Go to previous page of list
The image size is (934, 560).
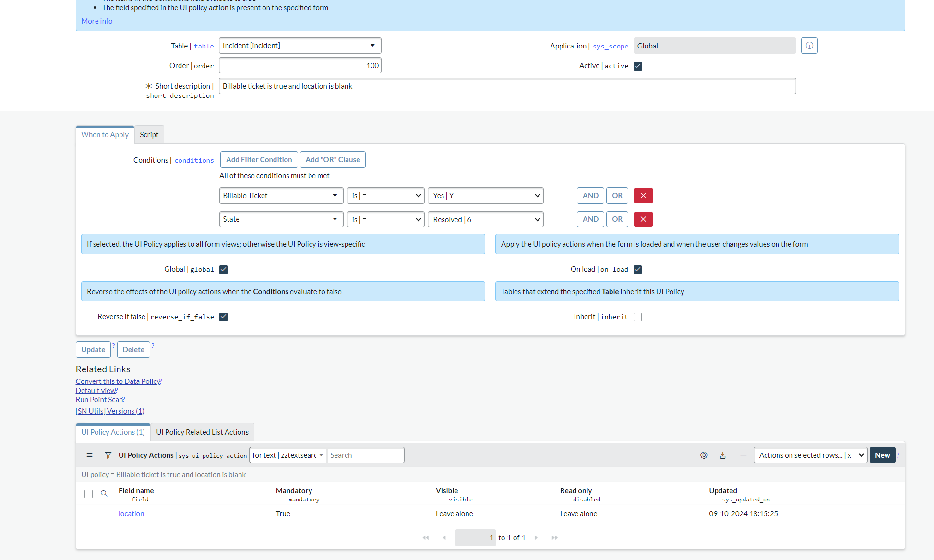coord(444,538)
